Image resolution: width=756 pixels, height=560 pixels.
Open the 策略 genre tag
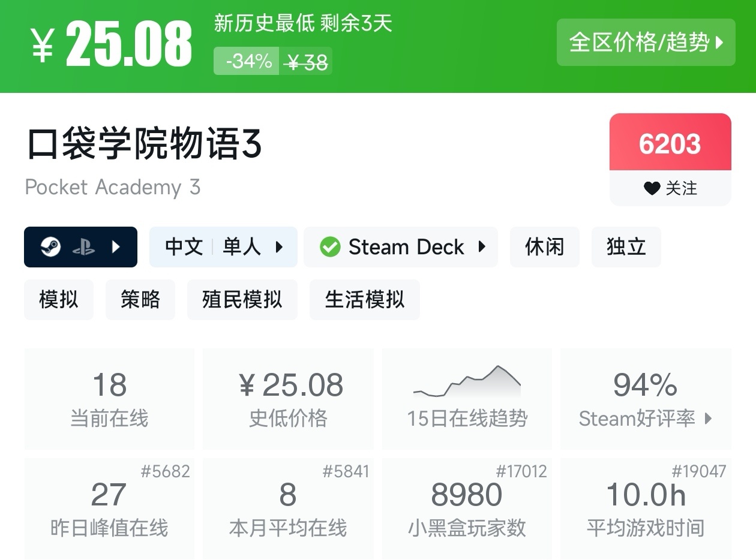[x=140, y=300]
